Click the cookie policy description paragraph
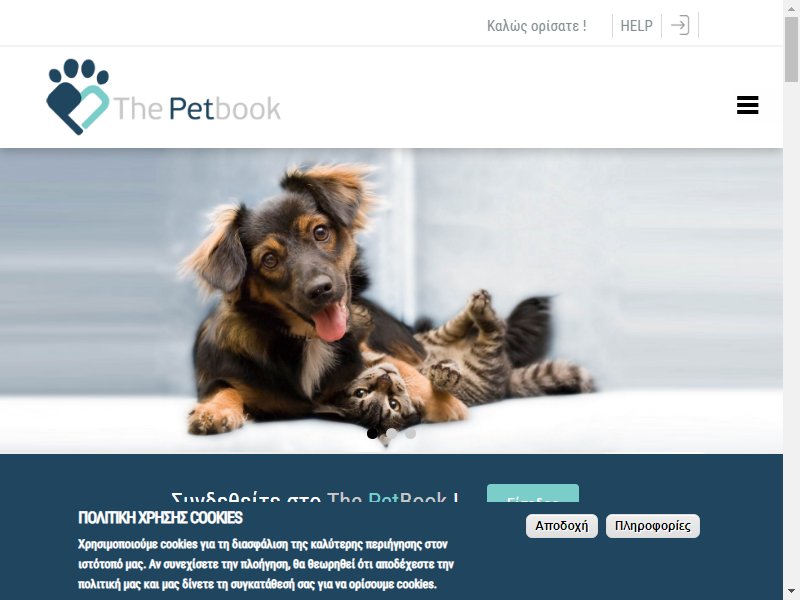The width and height of the screenshot is (800, 600). (x=266, y=564)
